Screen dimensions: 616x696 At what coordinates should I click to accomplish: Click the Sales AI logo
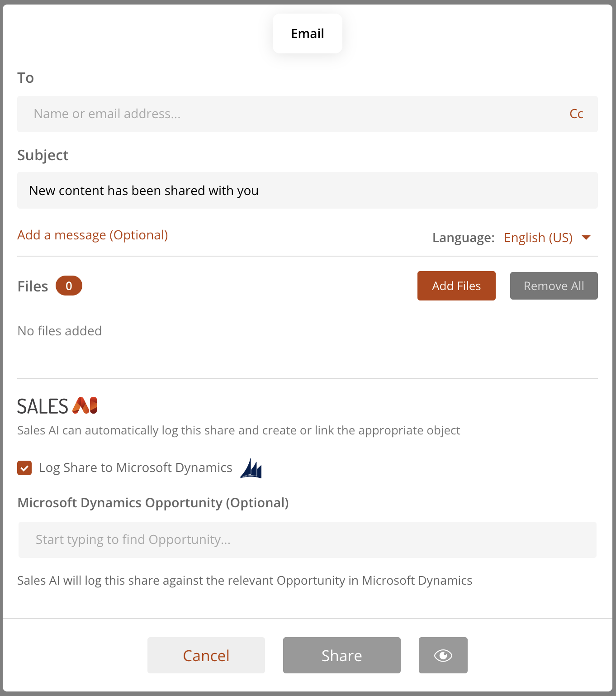pos(57,406)
